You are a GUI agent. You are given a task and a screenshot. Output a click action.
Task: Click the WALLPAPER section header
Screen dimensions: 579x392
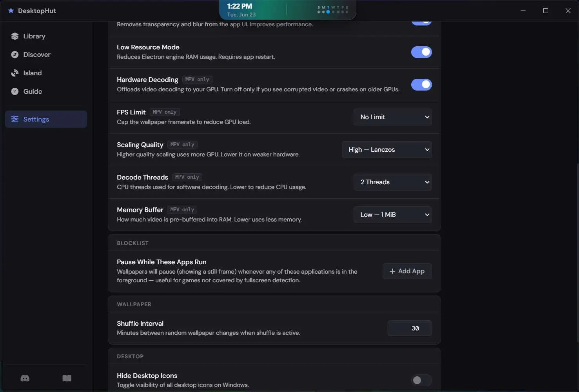pyautogui.click(x=134, y=304)
